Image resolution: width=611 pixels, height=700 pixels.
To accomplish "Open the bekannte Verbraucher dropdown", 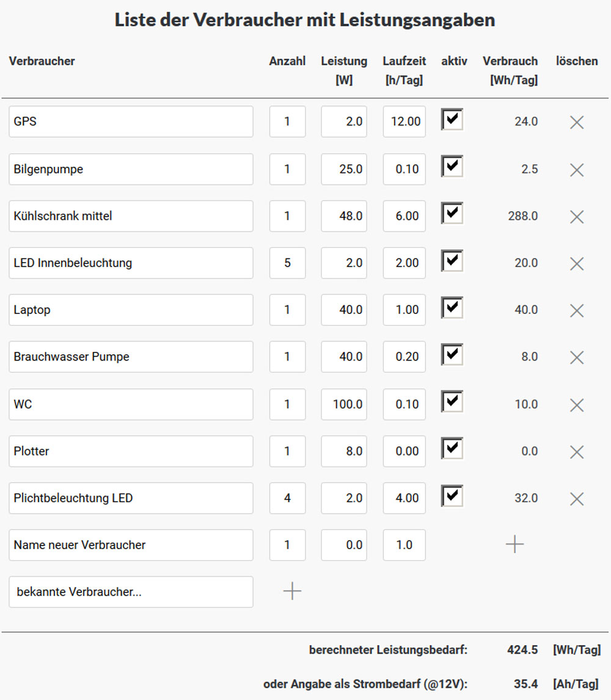I will (131, 592).
